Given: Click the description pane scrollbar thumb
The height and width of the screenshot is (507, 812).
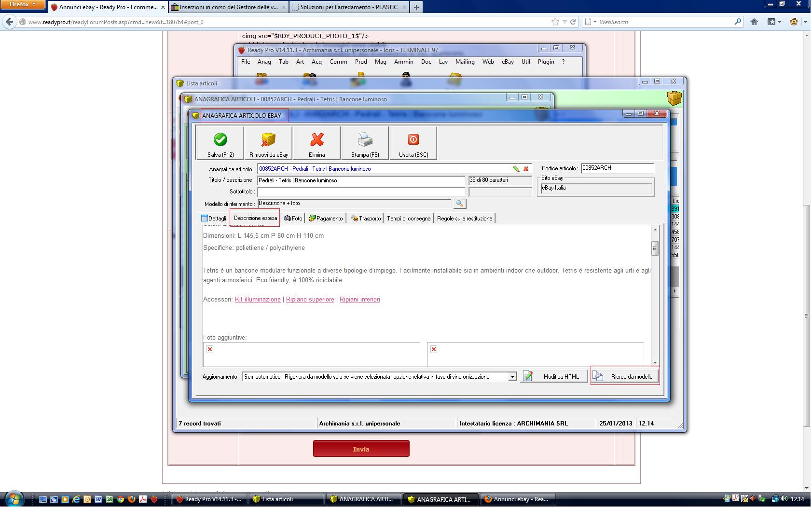Looking at the screenshot, I should click(655, 248).
